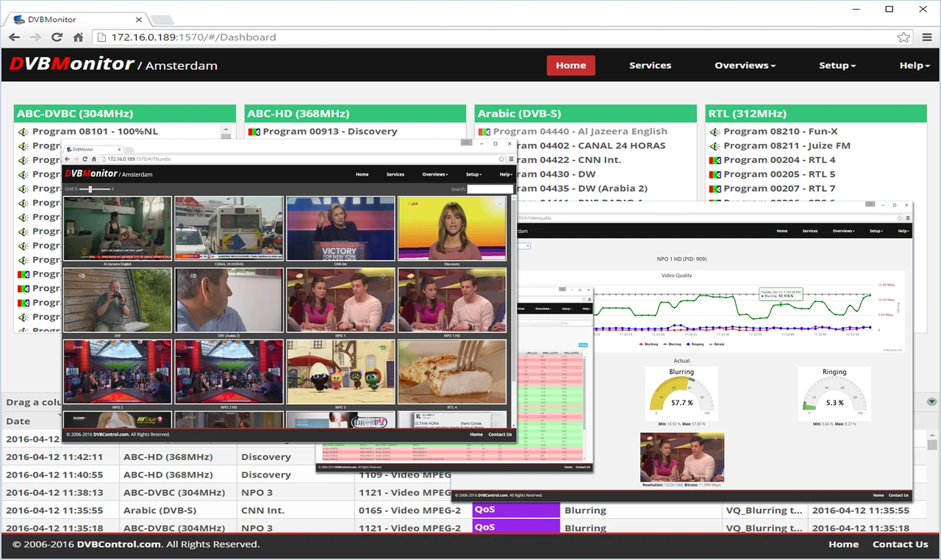This screenshot has height=560, width=941.
Task: Open the DVBControl.com link in the main footer
Action: tap(118, 545)
